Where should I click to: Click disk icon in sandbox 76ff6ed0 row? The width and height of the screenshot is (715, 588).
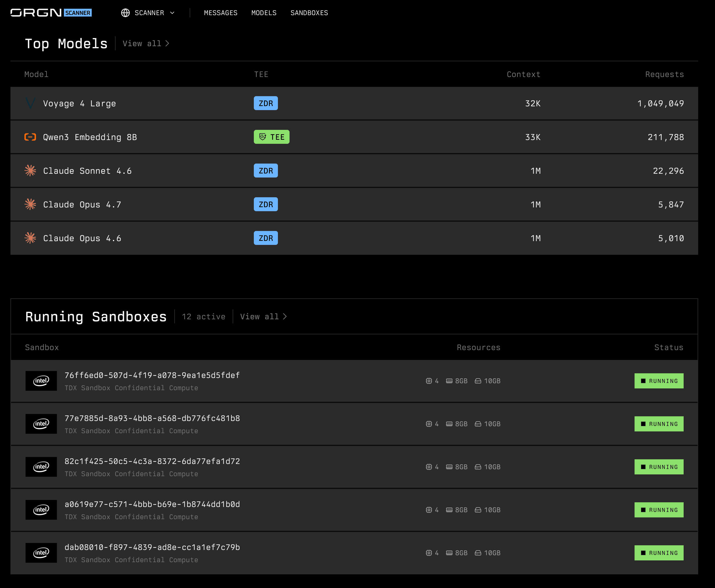(x=478, y=381)
